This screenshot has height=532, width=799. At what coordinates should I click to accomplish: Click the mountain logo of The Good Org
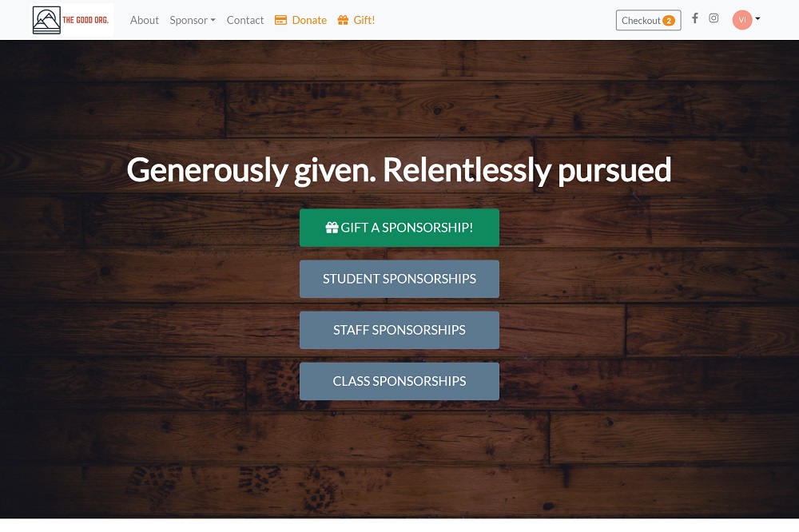click(46, 21)
